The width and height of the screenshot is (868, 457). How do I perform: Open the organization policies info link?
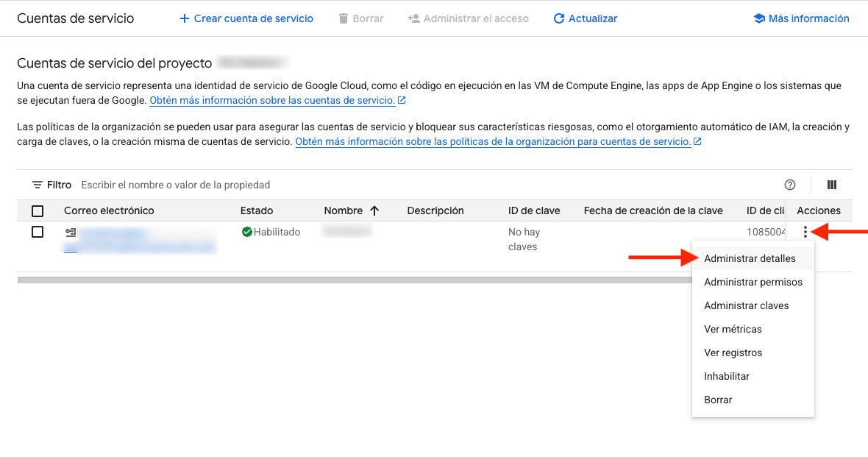point(493,141)
